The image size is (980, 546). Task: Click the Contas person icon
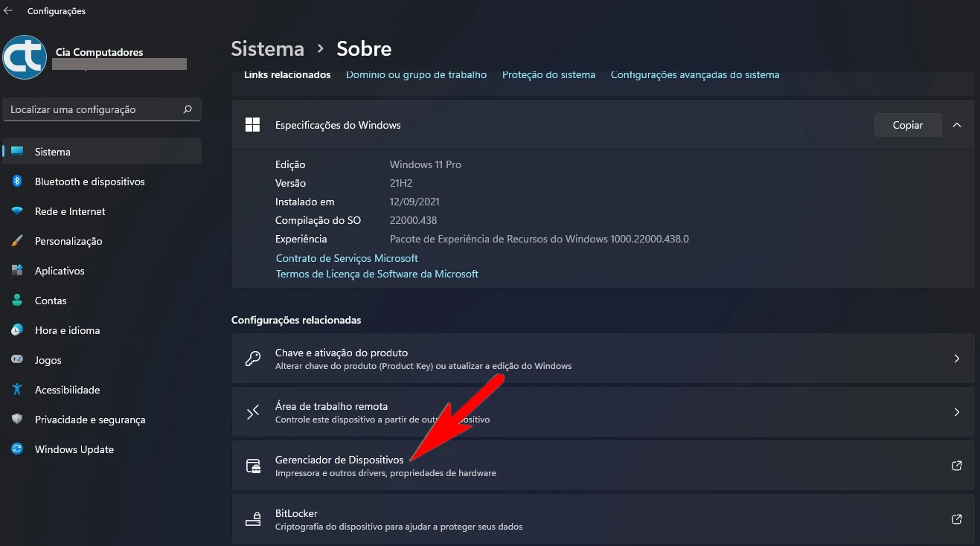17,301
